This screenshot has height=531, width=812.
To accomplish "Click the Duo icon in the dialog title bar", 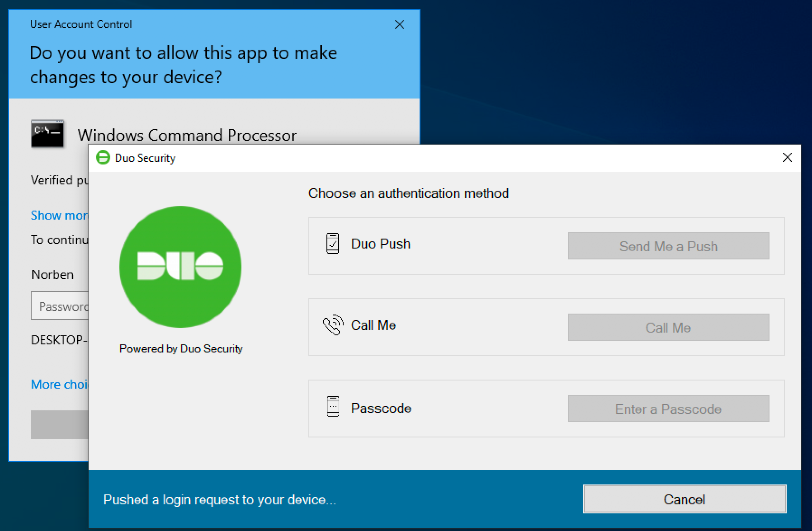I will 102,158.
